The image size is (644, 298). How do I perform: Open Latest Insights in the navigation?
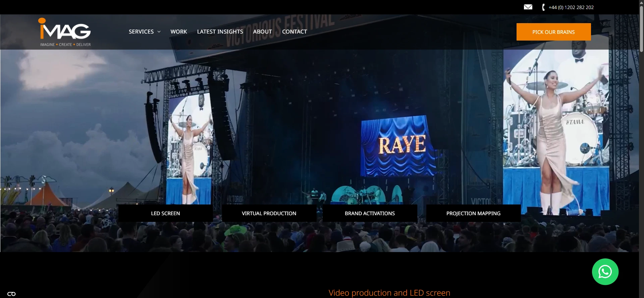pos(220,32)
